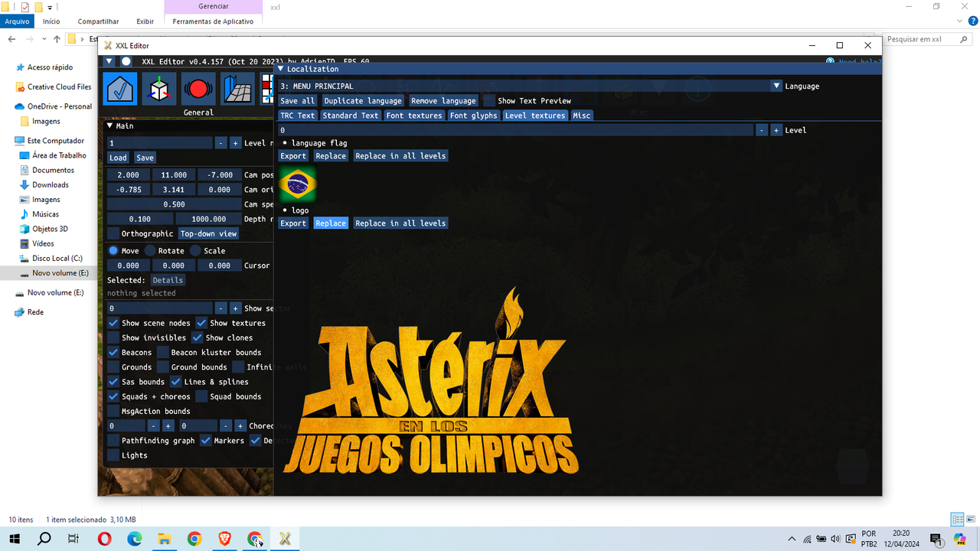
Task: Click the Level number input in Main panel
Action: (x=159, y=143)
